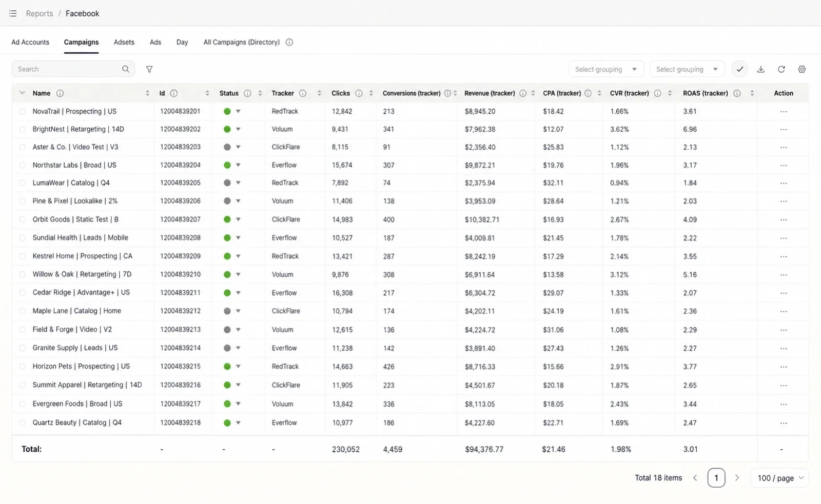Click info icon next to All Campaigns (Directory)
Viewport: 821px width, 504px height.
(289, 42)
